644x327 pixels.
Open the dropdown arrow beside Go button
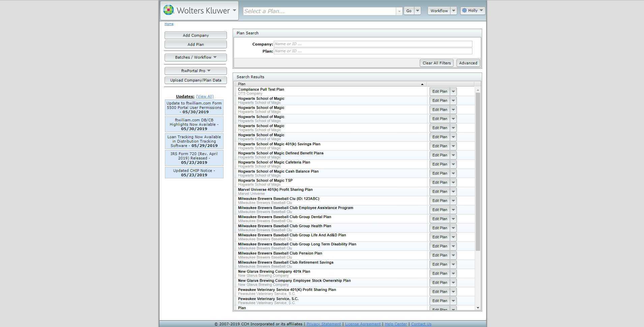417,11
